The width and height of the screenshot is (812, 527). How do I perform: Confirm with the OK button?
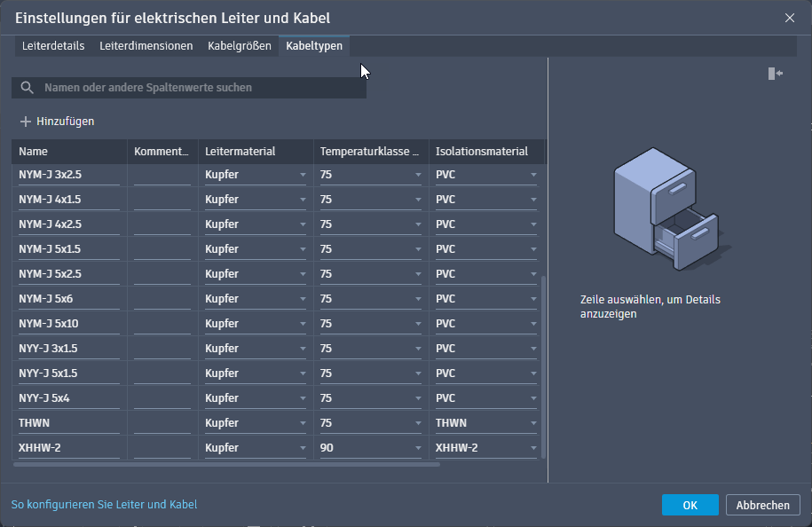[690, 505]
